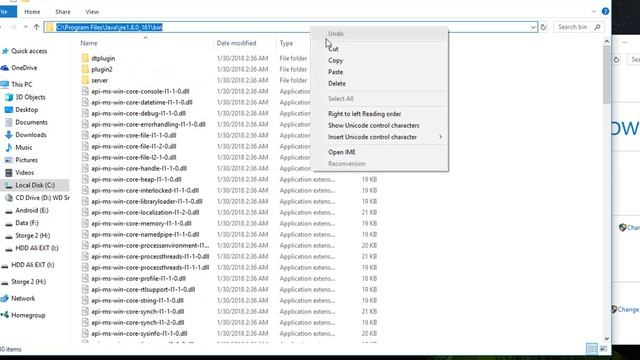This screenshot has height=360, width=640.
Task: Select api-ms-win-core-sysinfo-l1-1-0.dll
Action: click(x=139, y=334)
